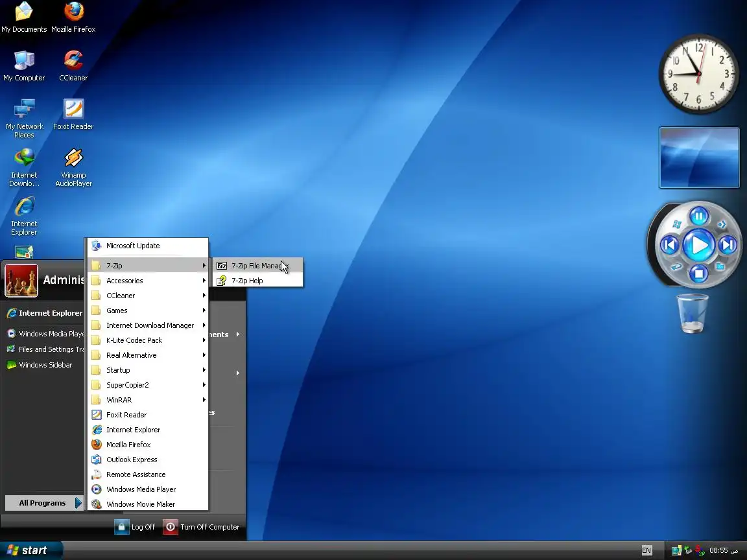Expand the Real Alternative folder

(x=148, y=355)
